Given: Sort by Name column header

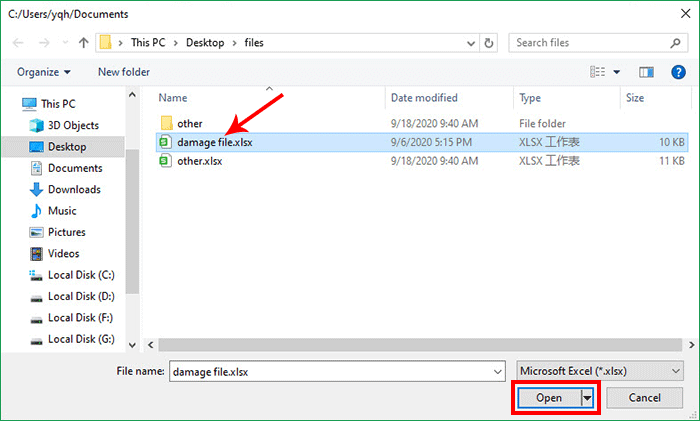Looking at the screenshot, I should pos(173,98).
